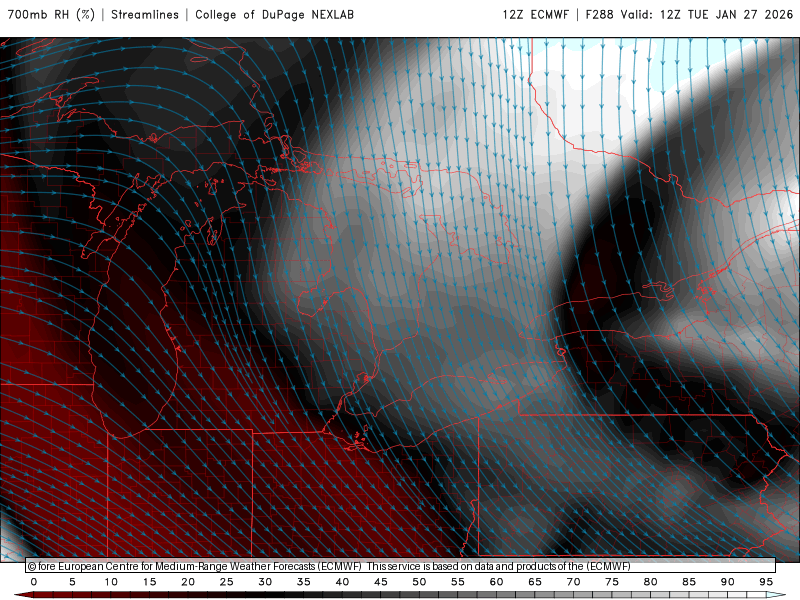
Task: Click the "15" colorbar tick label
Action: pyautogui.click(x=149, y=582)
